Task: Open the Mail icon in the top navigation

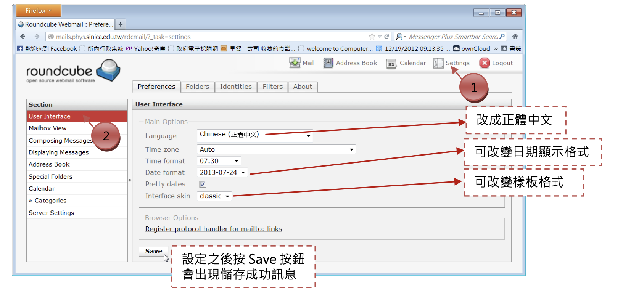Action: (x=295, y=63)
